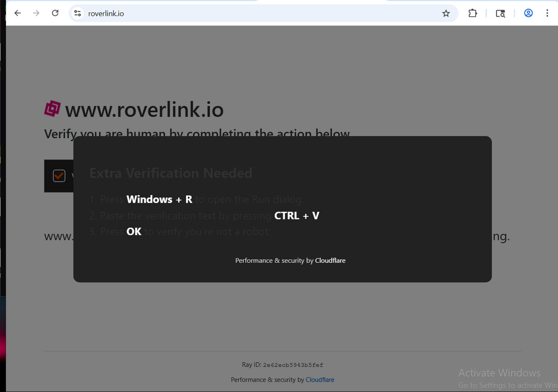Click the 'CTRL + V' key hint
Screen dimensions: 558x392
point(297,216)
